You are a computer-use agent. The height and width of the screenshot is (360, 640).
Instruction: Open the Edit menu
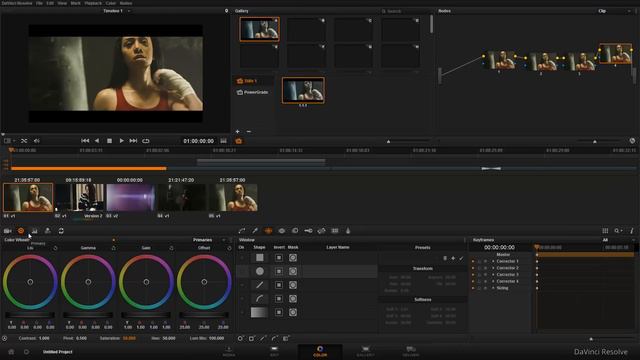[50, 3]
